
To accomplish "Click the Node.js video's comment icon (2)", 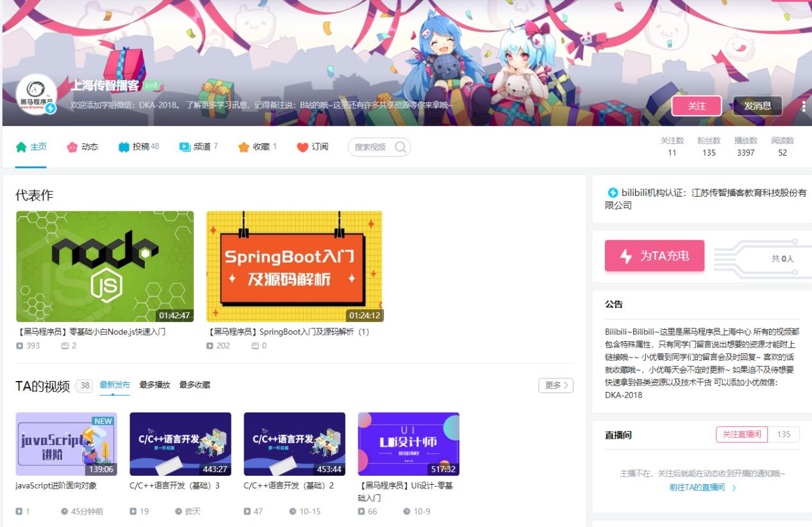I will pos(65,346).
